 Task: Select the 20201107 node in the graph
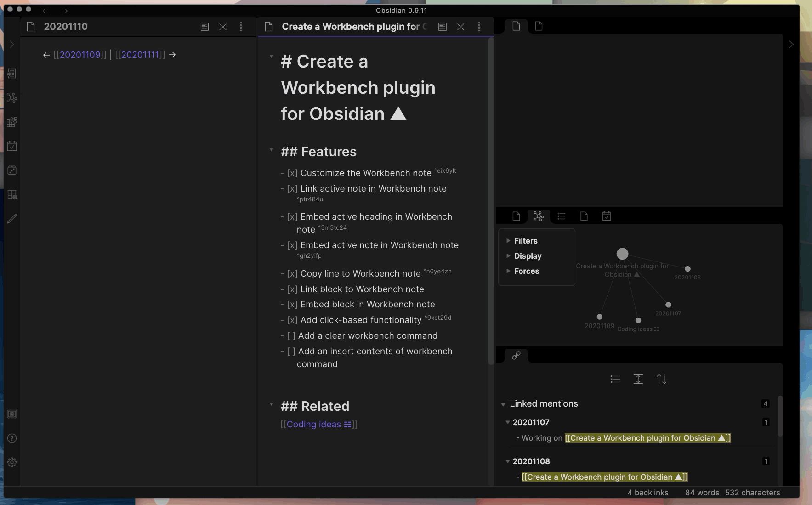[x=668, y=305]
